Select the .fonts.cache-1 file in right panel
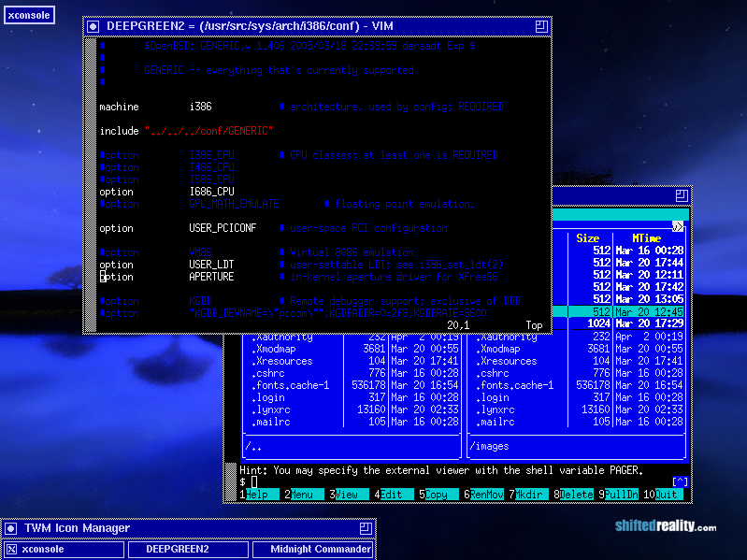This screenshot has height=560, width=747. (x=513, y=385)
